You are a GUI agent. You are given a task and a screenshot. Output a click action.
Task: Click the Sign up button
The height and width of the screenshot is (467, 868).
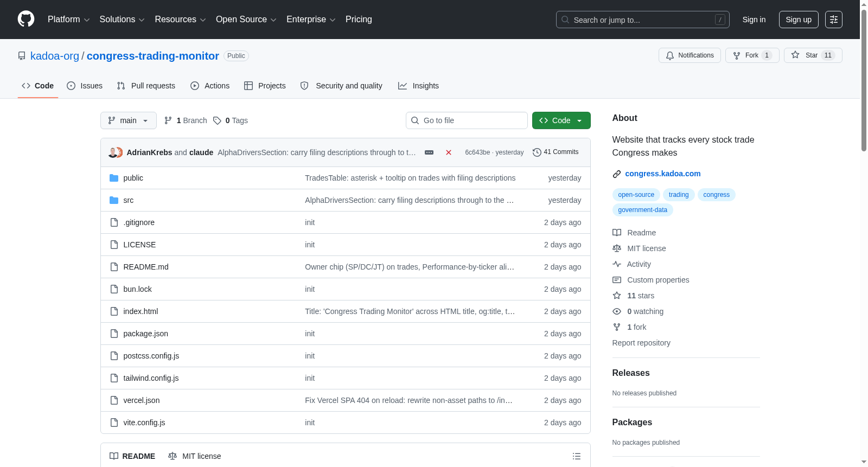click(x=799, y=20)
